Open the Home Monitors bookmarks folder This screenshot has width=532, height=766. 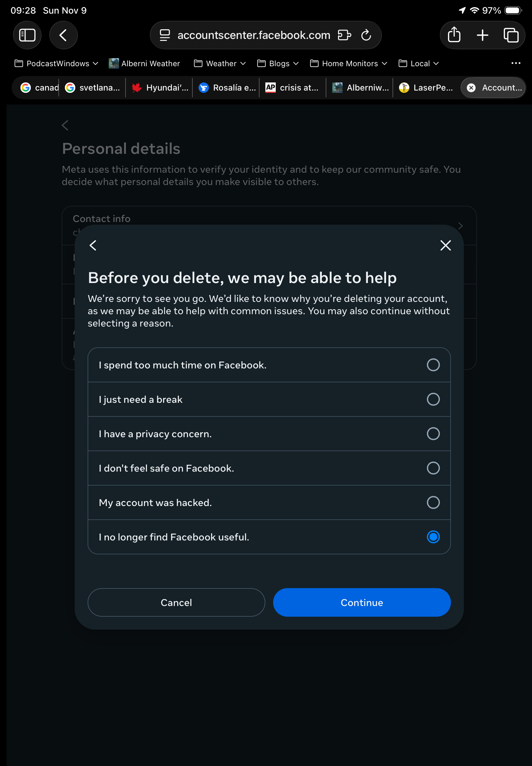click(x=349, y=63)
